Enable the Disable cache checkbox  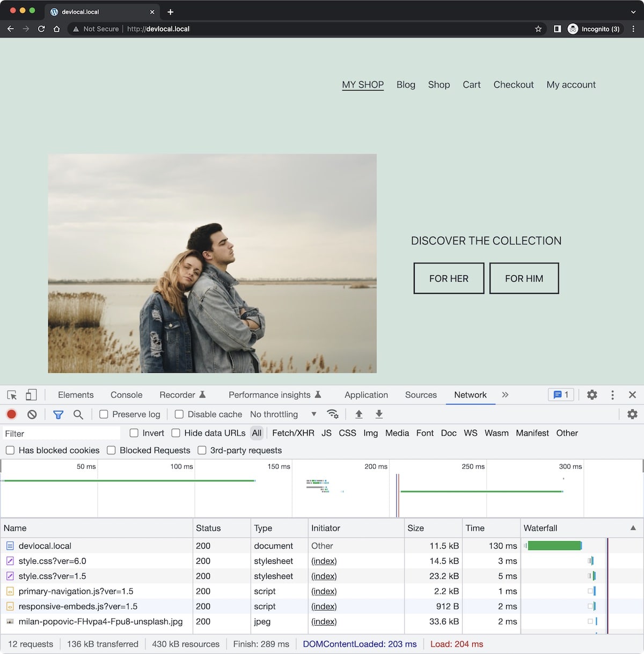[179, 414]
